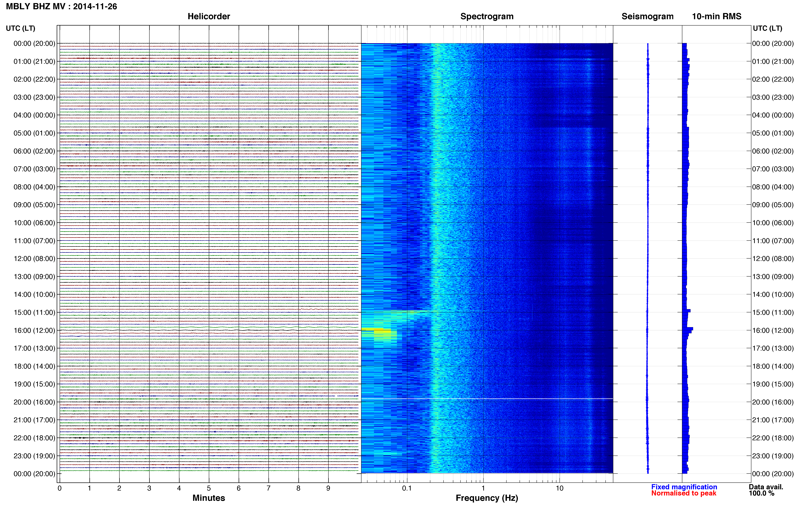Click the '10-min RMS' panel heading
The image size is (812, 508).
click(x=716, y=16)
